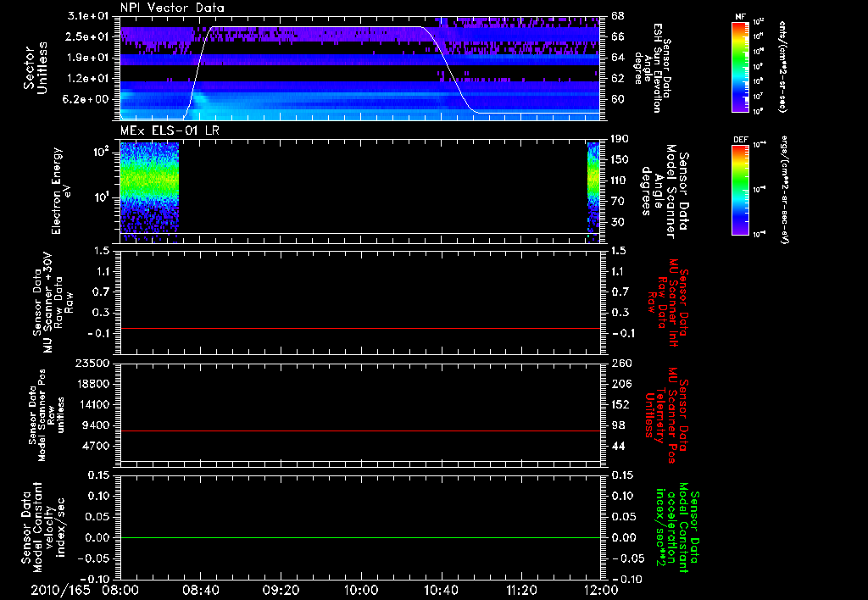
Task: Click the '190' scanner angle axis value
Action: click(x=620, y=138)
